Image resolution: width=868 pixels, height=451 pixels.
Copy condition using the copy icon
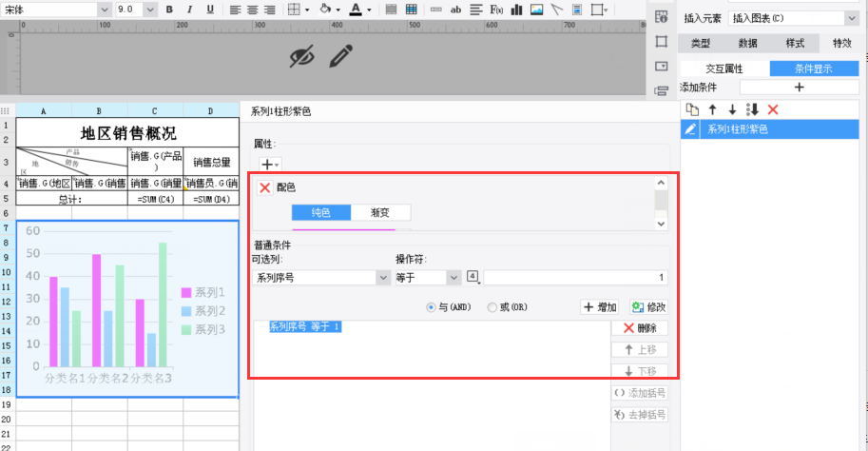pyautogui.click(x=692, y=109)
